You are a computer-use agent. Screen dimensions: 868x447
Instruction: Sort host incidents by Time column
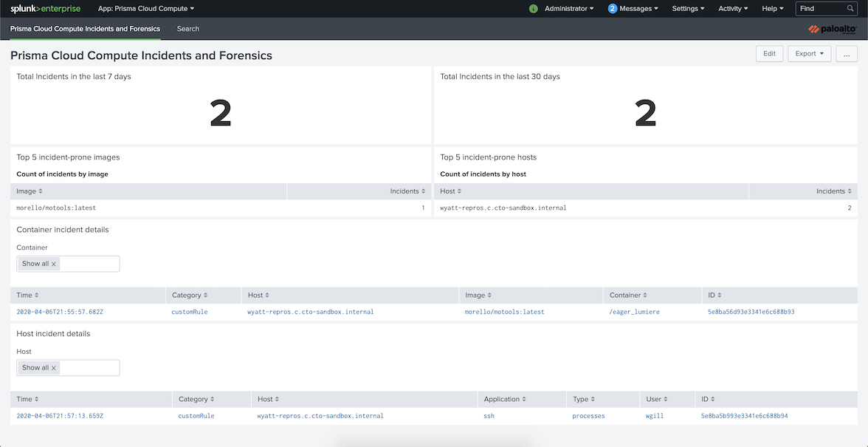click(28, 400)
